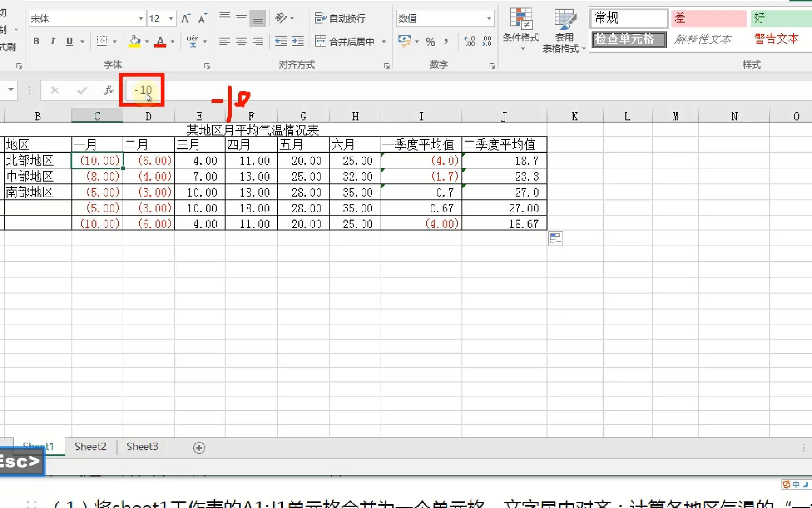Open 套用表格格式 table styles
The height and width of the screenshot is (508, 812).
pos(564,30)
